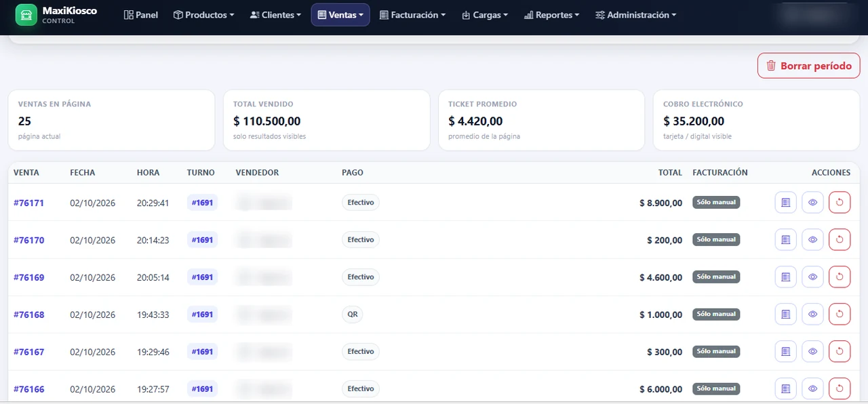View details eye icon for sale #76168
Viewport: 868px width, 404px height.
click(x=812, y=314)
